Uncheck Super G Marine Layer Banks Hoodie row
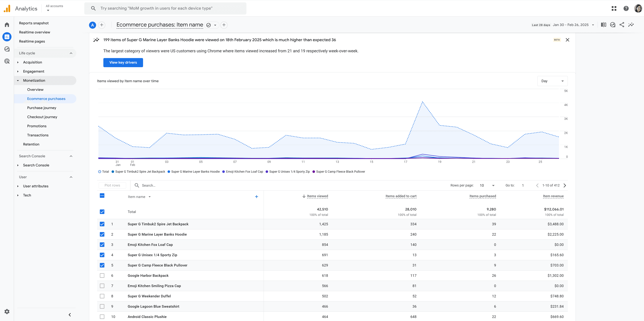The image size is (644, 321). point(102,234)
